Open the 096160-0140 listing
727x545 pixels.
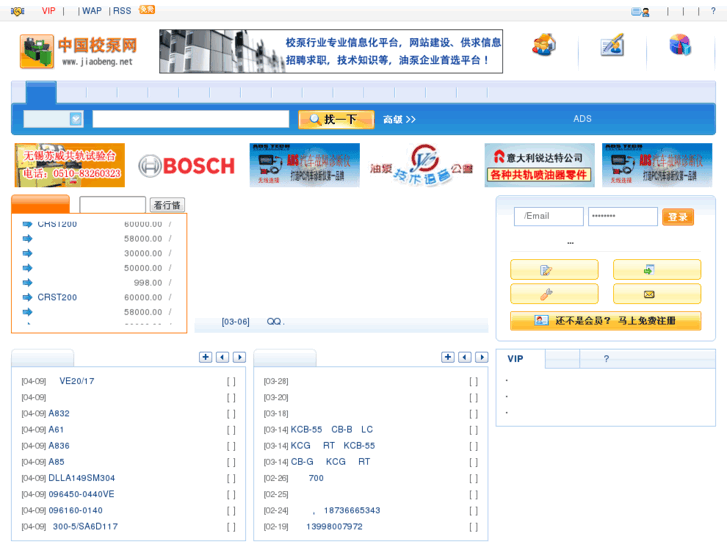(x=76, y=511)
